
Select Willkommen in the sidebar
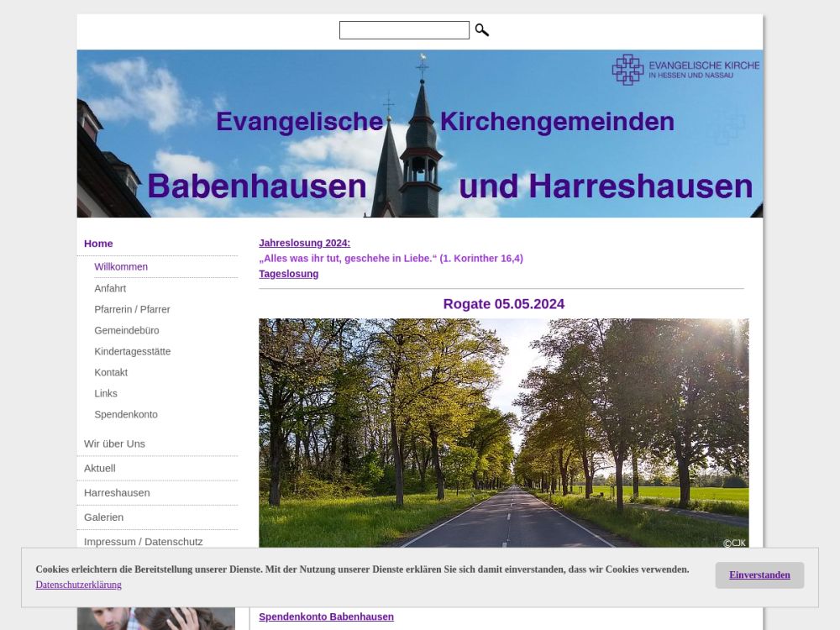pyautogui.click(x=121, y=267)
